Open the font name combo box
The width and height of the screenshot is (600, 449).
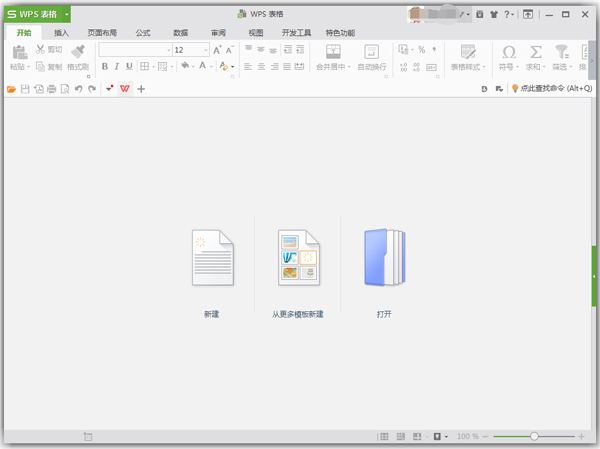[x=135, y=50]
